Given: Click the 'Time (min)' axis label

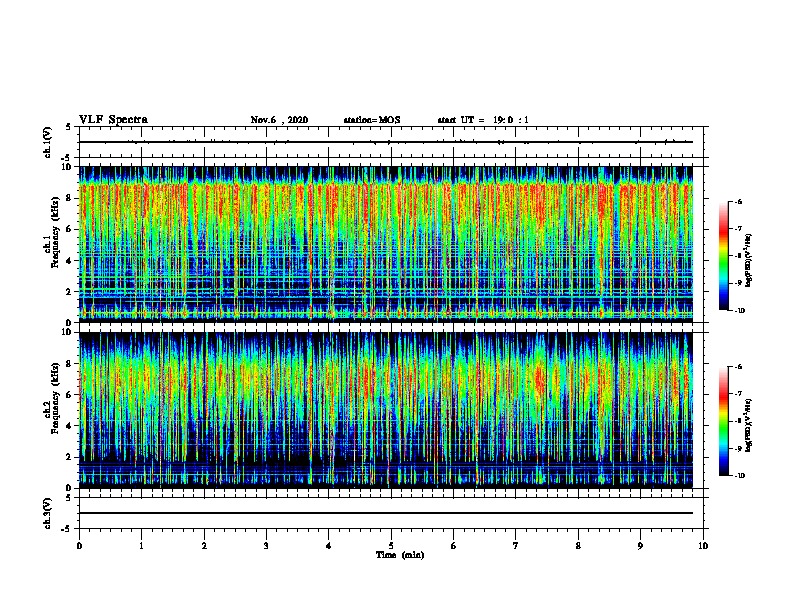Looking at the screenshot, I should click(400, 555).
